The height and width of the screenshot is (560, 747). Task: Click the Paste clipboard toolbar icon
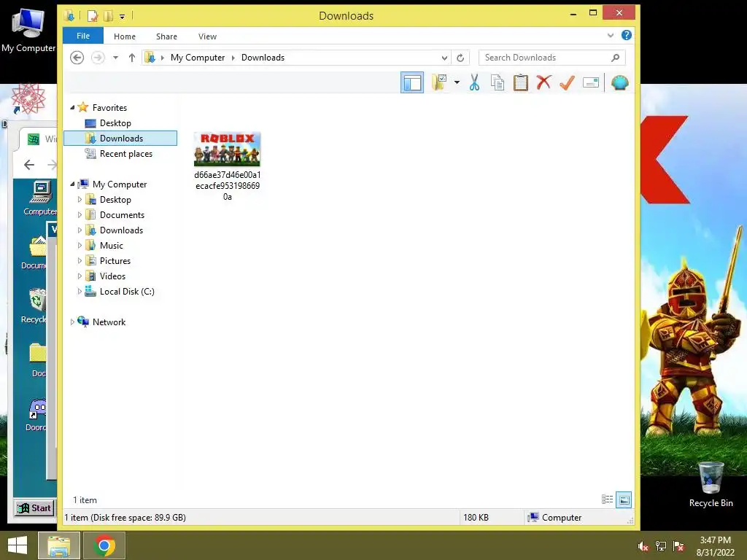(520, 83)
